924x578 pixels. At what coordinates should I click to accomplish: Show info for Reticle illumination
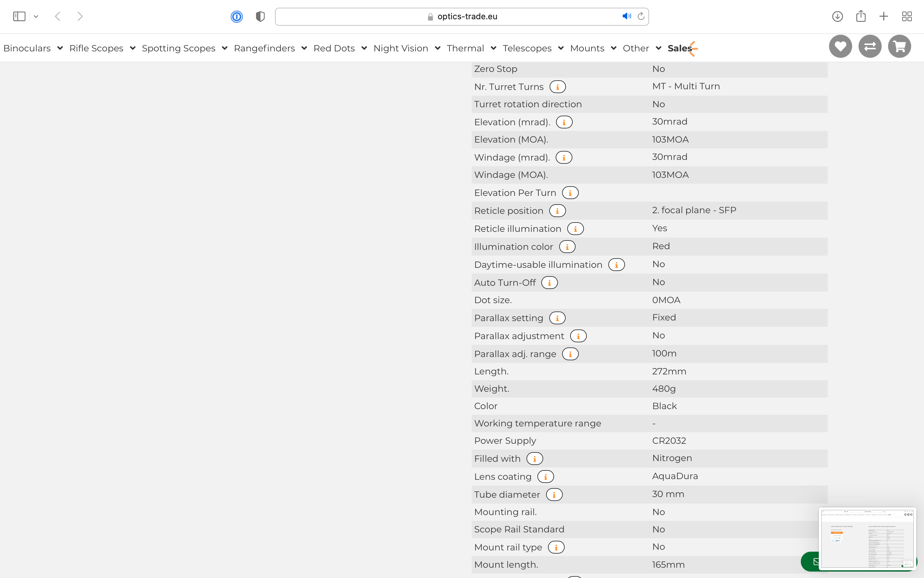point(575,229)
